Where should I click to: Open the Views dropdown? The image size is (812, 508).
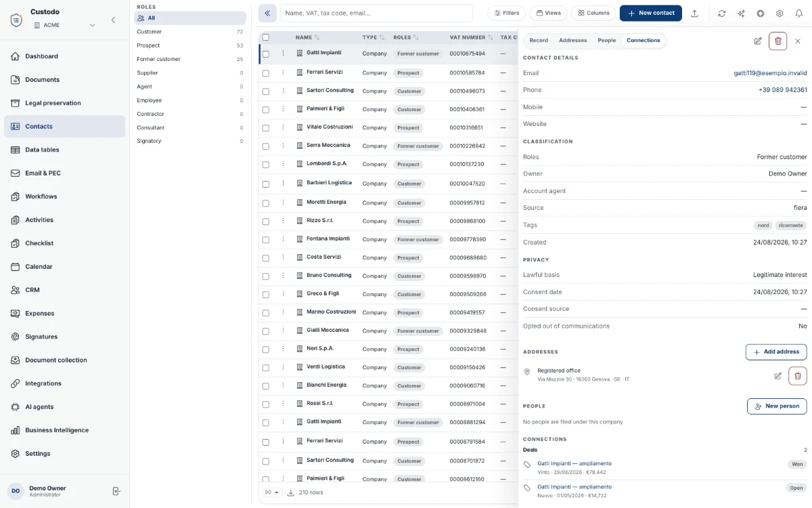pyautogui.click(x=547, y=13)
